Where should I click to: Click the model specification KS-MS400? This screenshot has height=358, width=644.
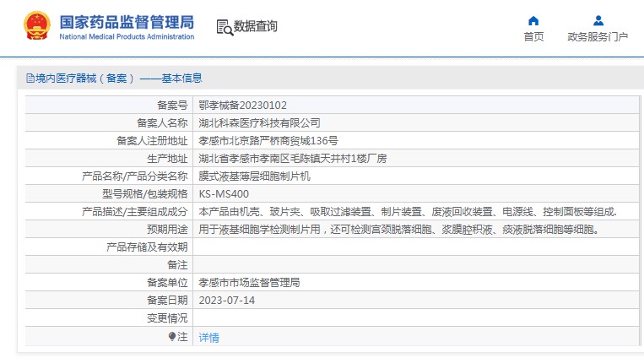click(x=224, y=193)
